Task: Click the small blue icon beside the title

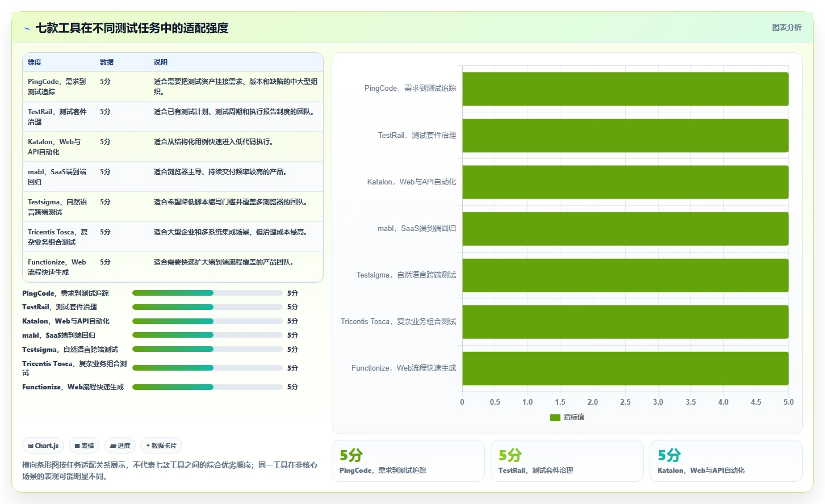Action: coord(27,28)
